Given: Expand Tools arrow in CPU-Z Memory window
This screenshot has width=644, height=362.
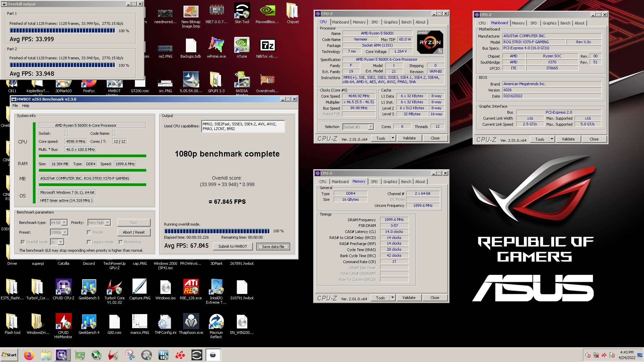Looking at the screenshot, I should click(392, 298).
